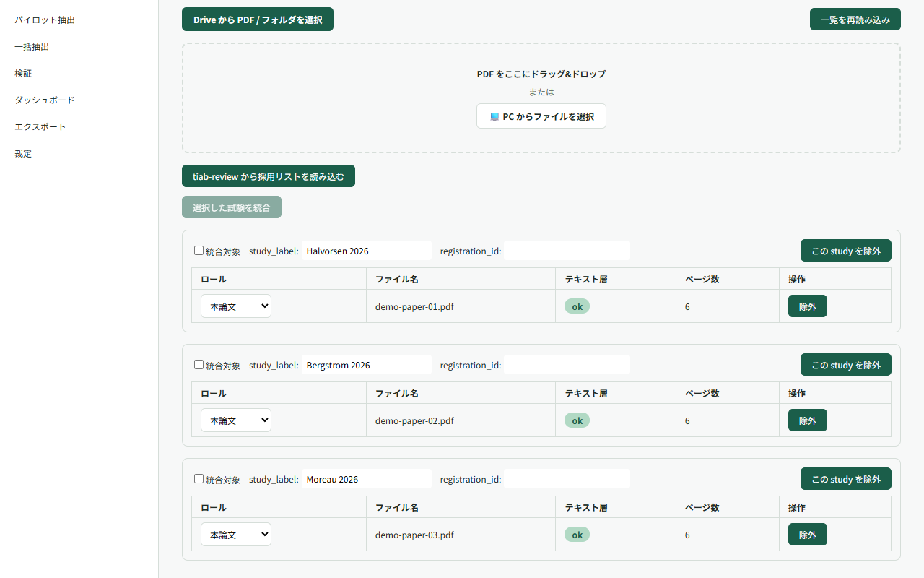Click file name demo-paper-01.pdf
The height and width of the screenshot is (578, 924).
coord(414,306)
